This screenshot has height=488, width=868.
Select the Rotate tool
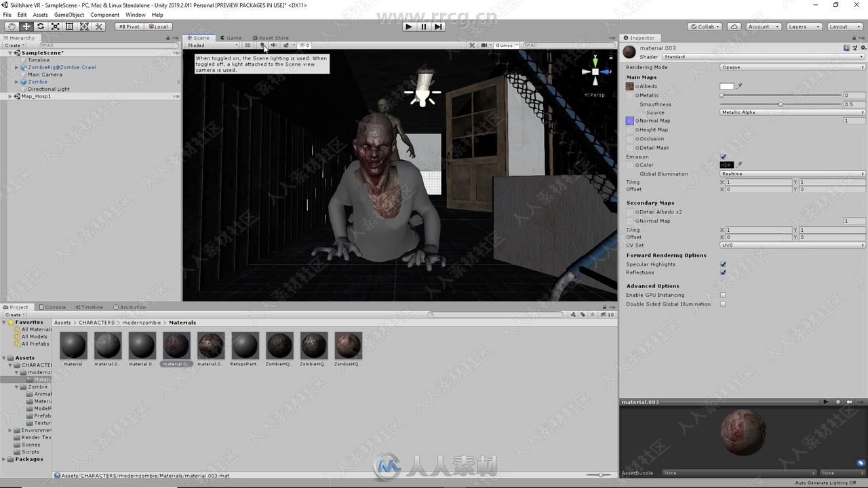click(x=41, y=26)
